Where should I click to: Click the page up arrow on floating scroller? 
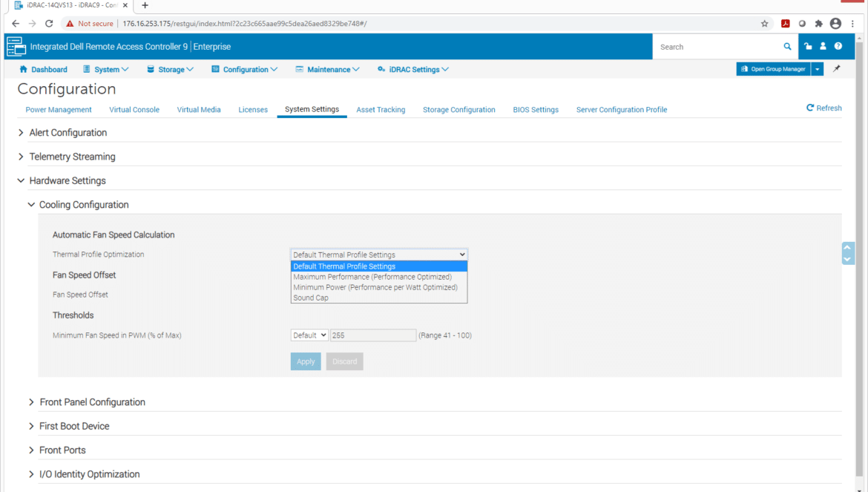click(847, 248)
